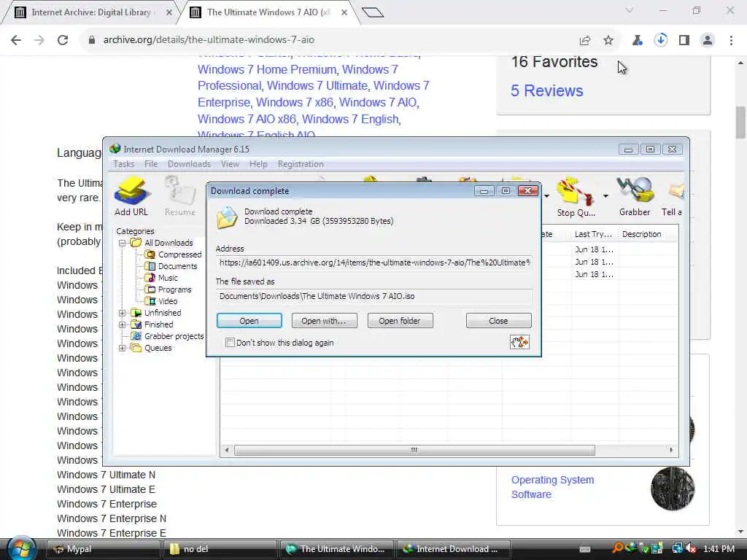Click the Open with... button
This screenshot has width=747, height=560.
tap(324, 321)
